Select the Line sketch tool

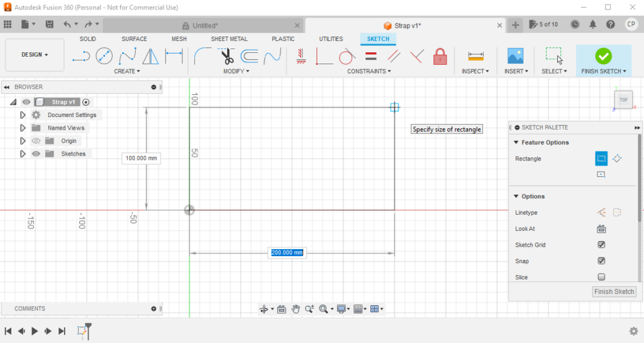pyautogui.click(x=81, y=57)
